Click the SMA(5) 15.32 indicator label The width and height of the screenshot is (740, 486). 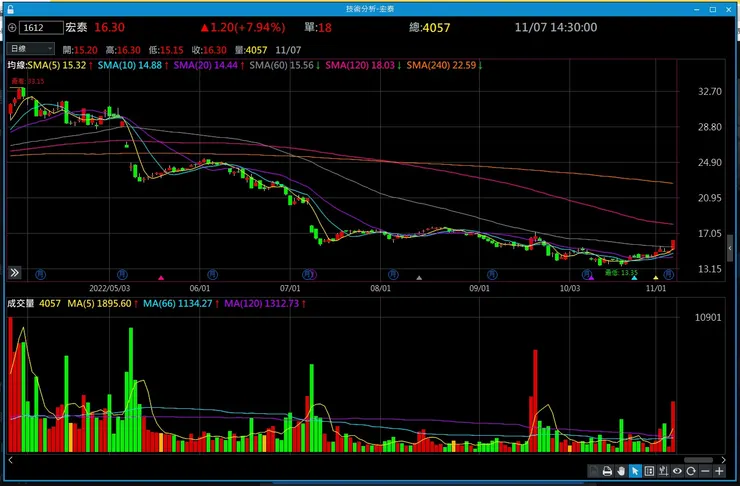click(57, 65)
